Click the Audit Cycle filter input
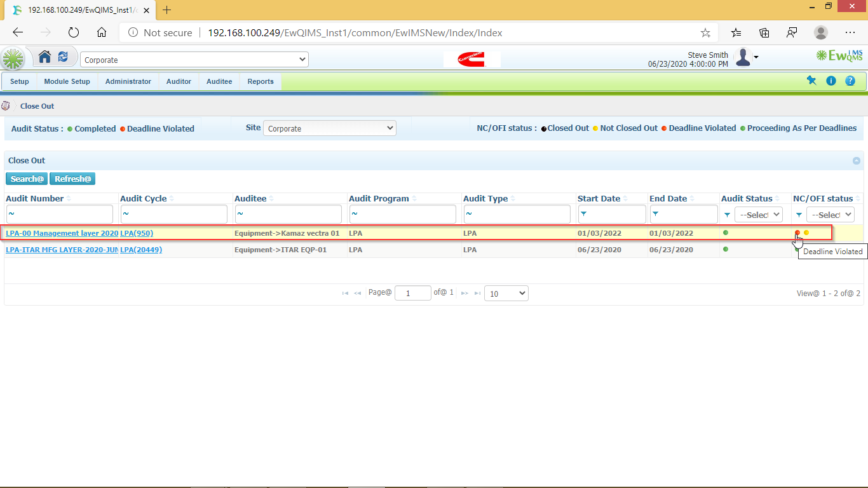Image resolution: width=868 pixels, height=488 pixels. (174, 214)
